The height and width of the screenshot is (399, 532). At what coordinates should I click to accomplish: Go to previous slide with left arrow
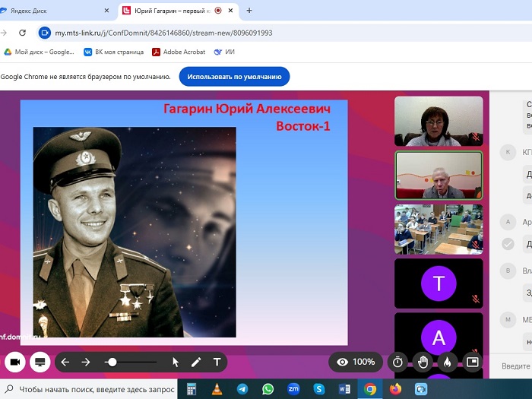(65, 363)
